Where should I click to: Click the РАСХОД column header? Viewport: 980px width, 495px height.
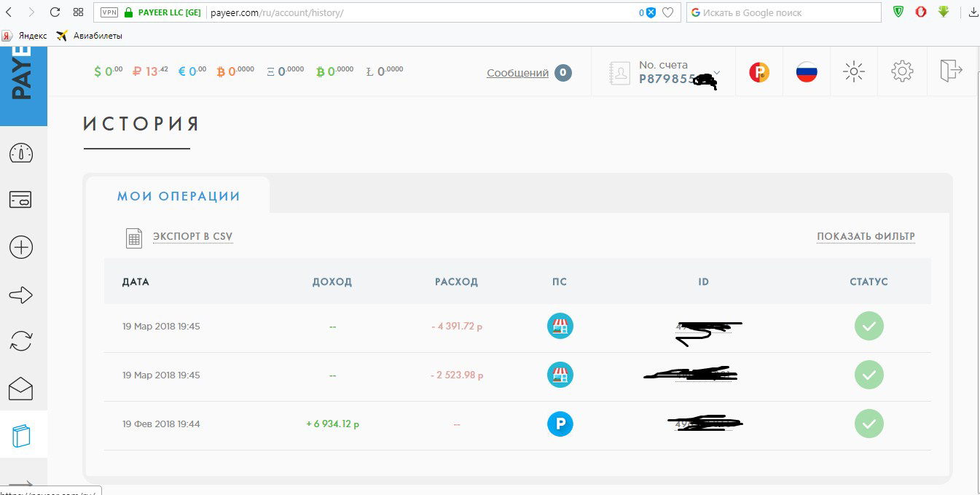point(457,281)
